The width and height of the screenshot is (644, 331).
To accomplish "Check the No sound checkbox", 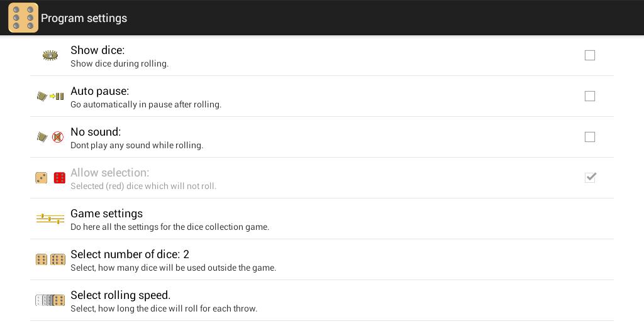I will [590, 137].
